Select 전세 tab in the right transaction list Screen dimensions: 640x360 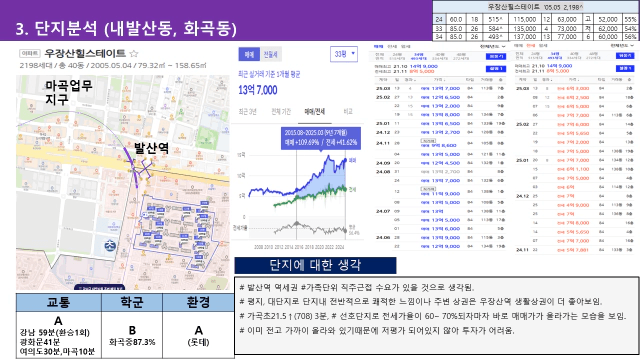click(531, 46)
